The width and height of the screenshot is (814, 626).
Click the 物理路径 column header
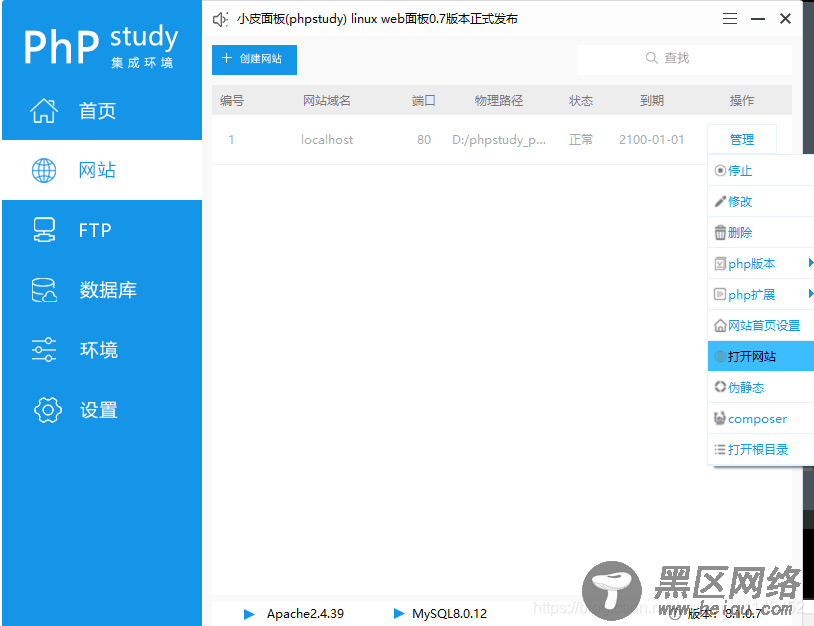click(499, 100)
